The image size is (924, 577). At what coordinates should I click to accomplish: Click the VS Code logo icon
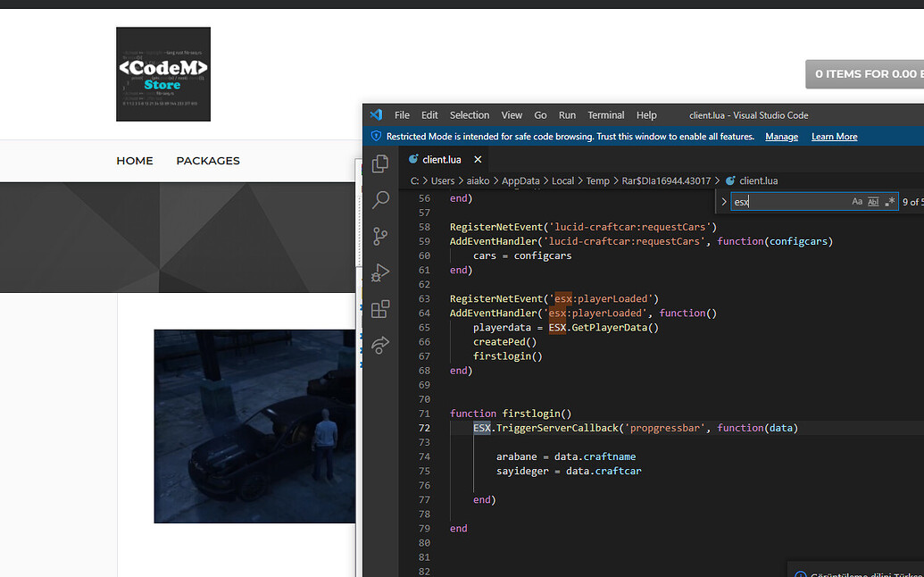click(376, 115)
